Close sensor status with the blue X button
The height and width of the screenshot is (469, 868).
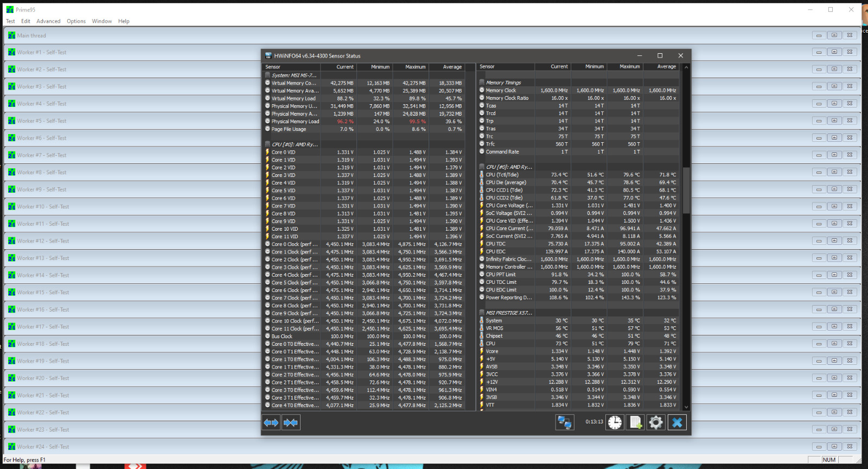pyautogui.click(x=676, y=422)
